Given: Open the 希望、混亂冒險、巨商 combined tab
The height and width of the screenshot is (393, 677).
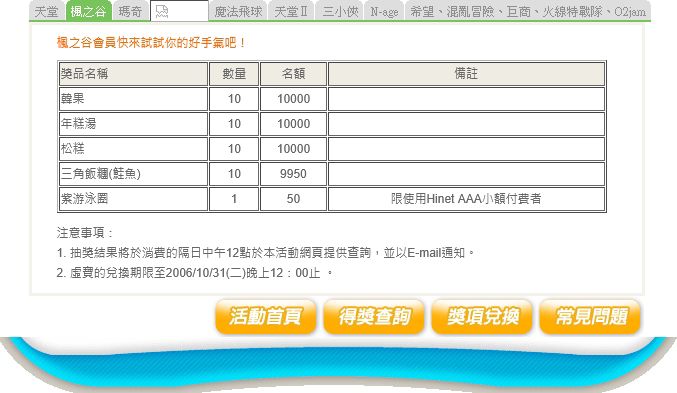Looking at the screenshot, I should pyautogui.click(x=528, y=11).
